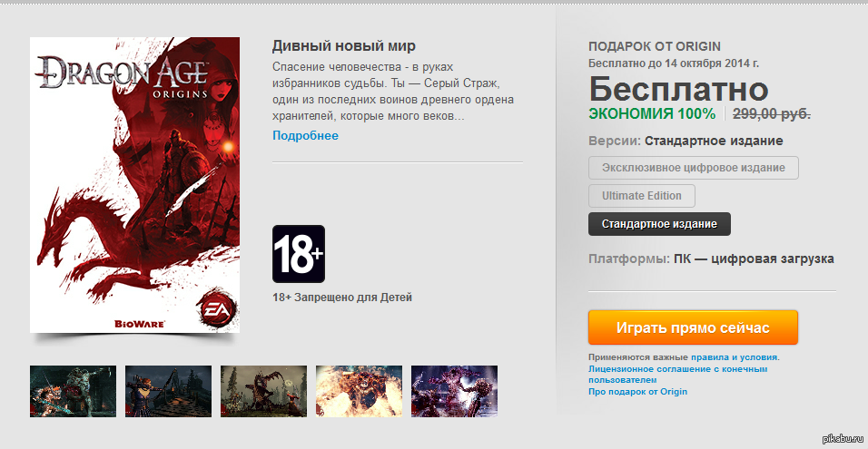Click the Дивный новый мир heading
868x449 pixels.
tap(344, 45)
